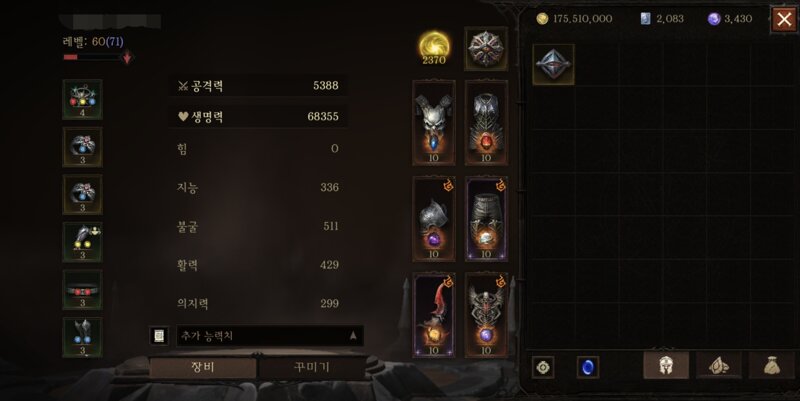Open the paragon emblem next to 2370
The width and height of the screenshot is (800, 401).
click(x=486, y=48)
